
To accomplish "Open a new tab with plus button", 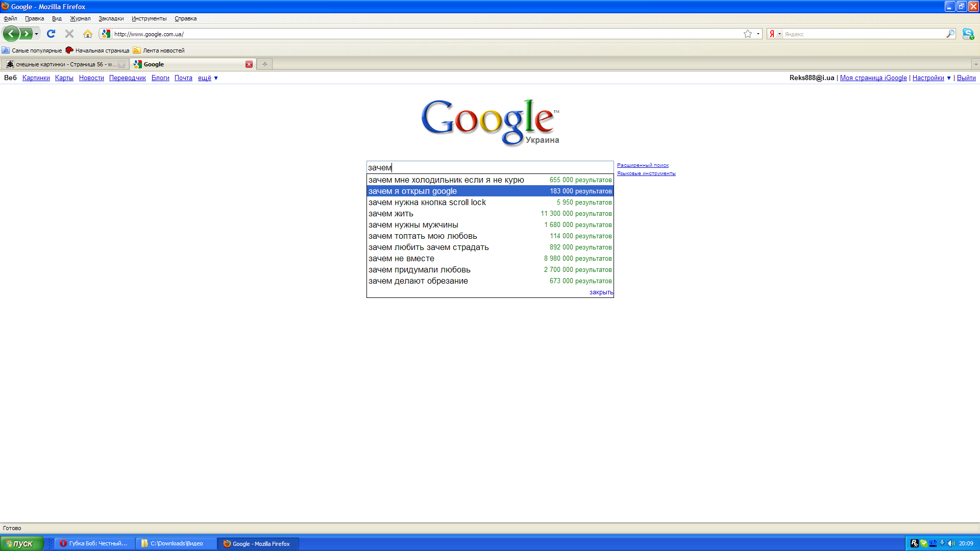I will [264, 64].
